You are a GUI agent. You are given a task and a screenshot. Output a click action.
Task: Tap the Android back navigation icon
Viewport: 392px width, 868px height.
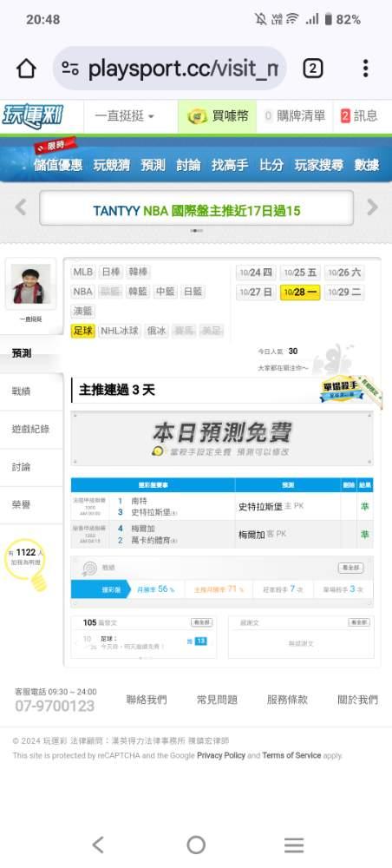click(98, 845)
